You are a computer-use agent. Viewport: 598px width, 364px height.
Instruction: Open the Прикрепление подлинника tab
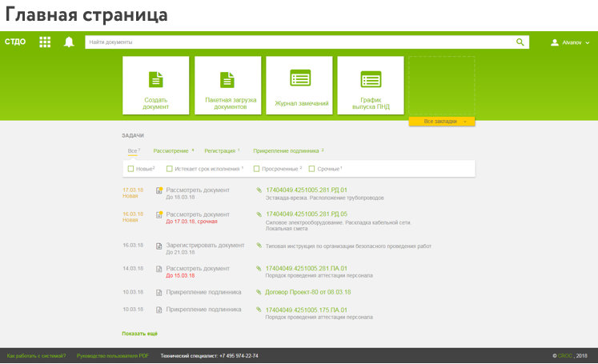288,151
